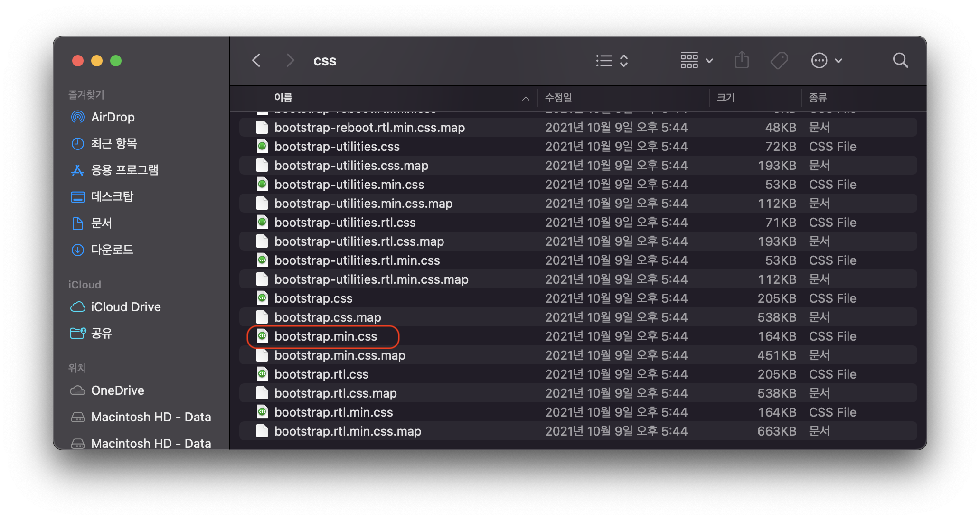Click the forward navigation arrow

coord(290,61)
